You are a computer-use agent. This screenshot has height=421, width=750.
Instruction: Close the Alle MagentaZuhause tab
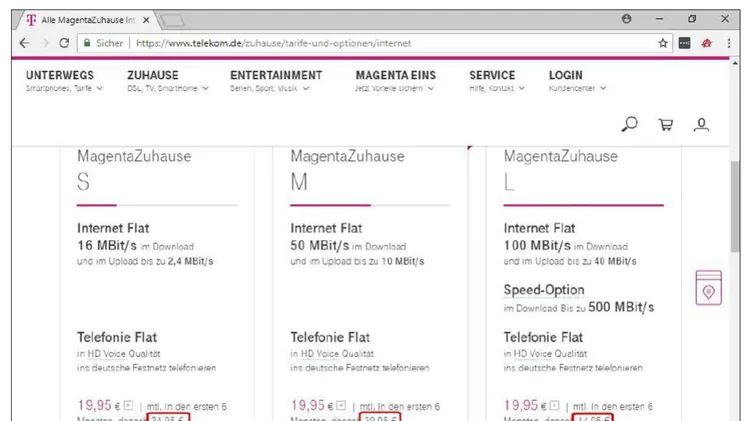(x=146, y=20)
